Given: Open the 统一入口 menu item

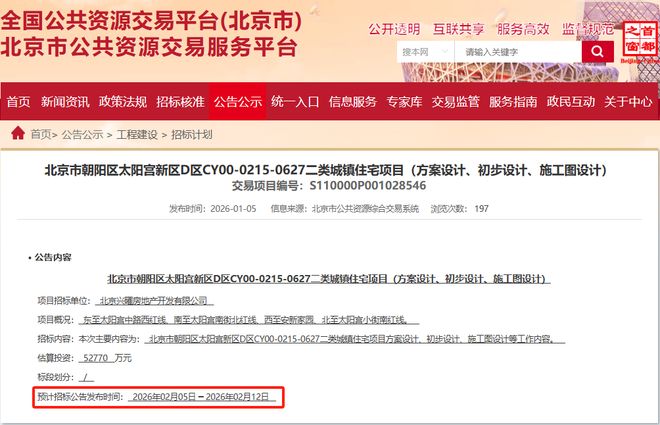Looking at the screenshot, I should (x=295, y=101).
